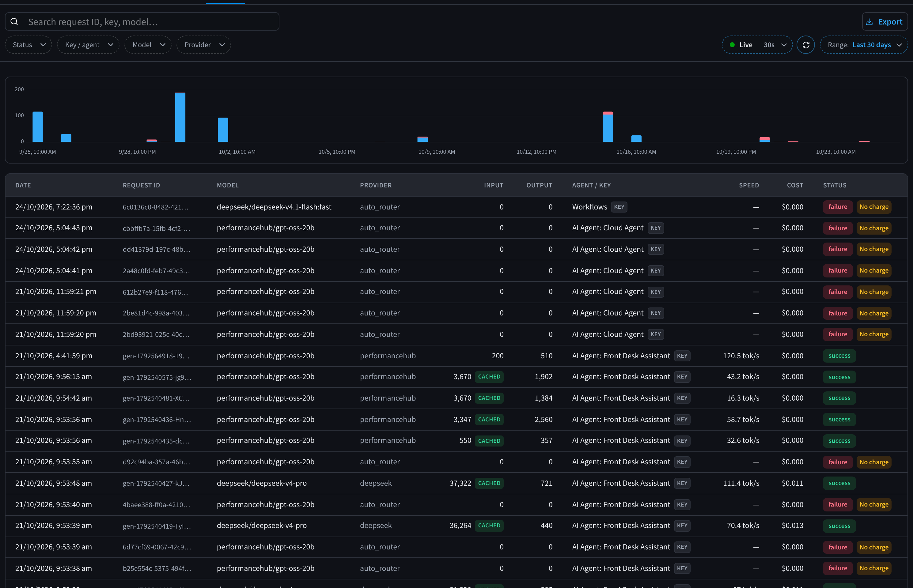Open request 2a48c0fd-feb7-49c3…

[156, 271]
